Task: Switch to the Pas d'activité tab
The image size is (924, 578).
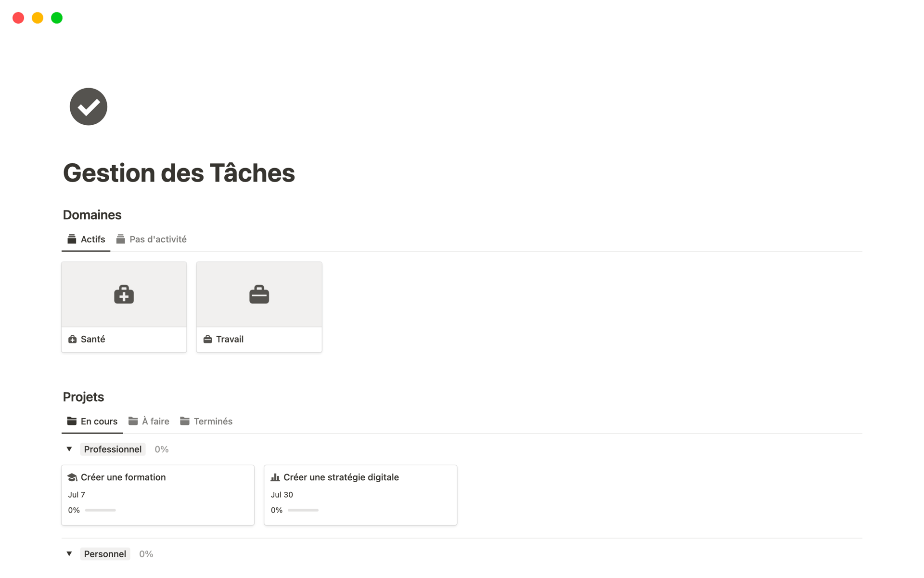Action: pyautogui.click(x=152, y=239)
